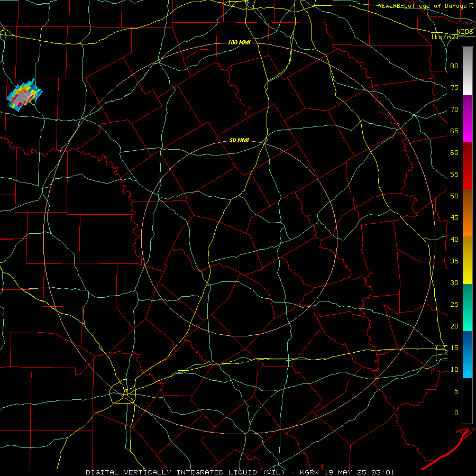Click the yellow segment near scale value 35

(467, 260)
